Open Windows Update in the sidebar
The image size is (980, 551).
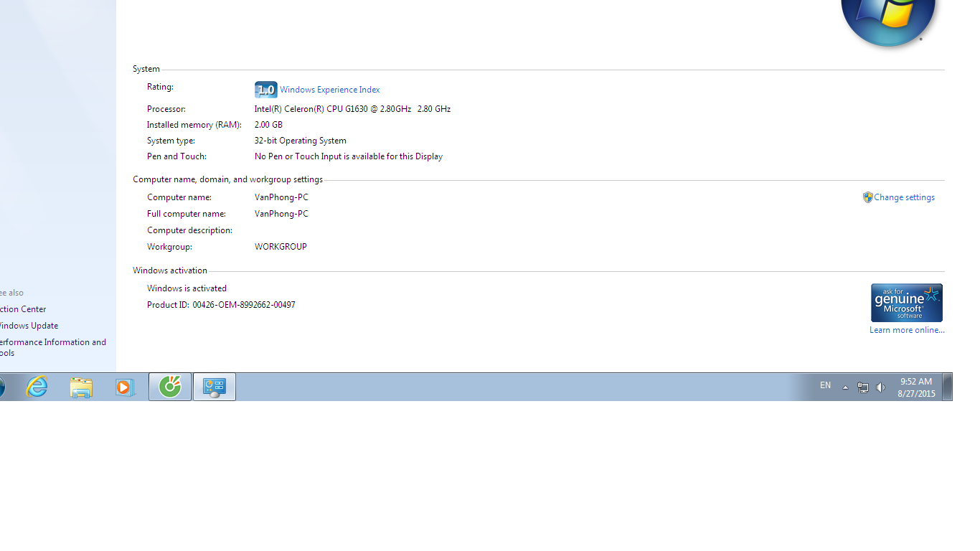(x=29, y=326)
